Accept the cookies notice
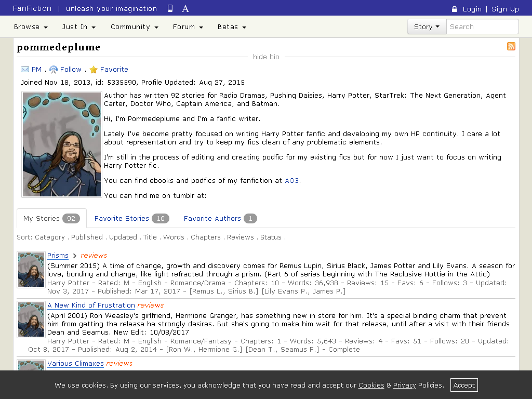The image size is (532, 399). [464, 385]
